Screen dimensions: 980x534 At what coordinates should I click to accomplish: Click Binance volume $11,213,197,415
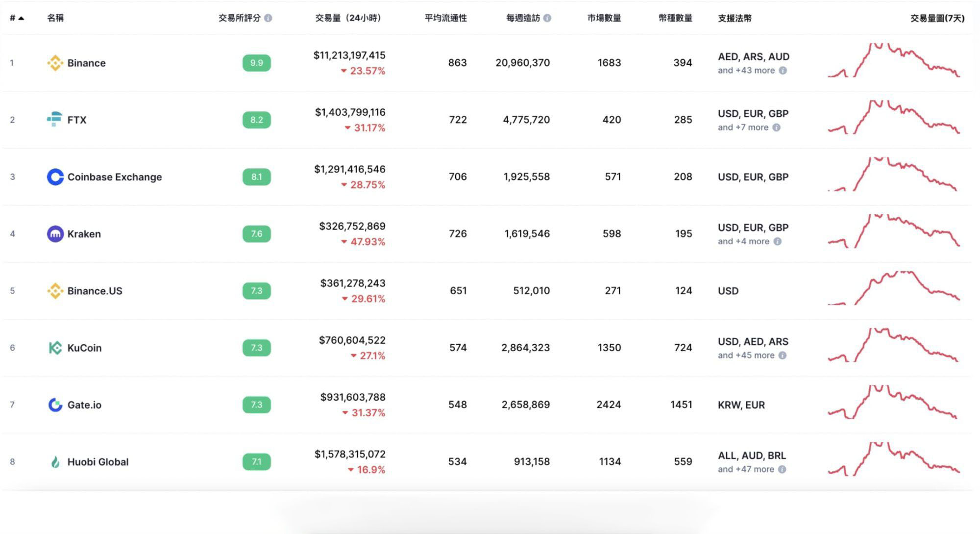pos(349,55)
